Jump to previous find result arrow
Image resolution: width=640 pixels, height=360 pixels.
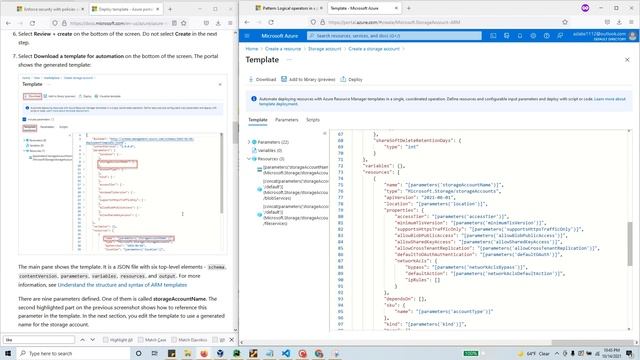(x=82, y=340)
